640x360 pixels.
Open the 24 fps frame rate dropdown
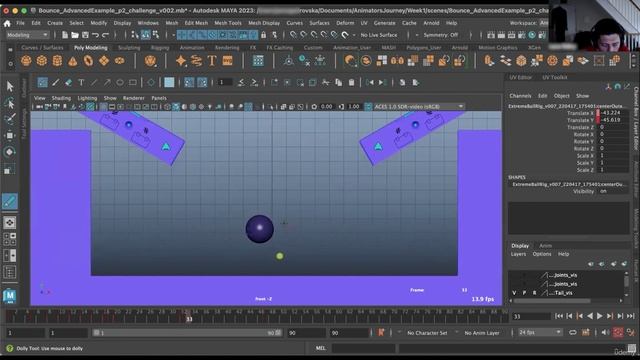(540, 333)
